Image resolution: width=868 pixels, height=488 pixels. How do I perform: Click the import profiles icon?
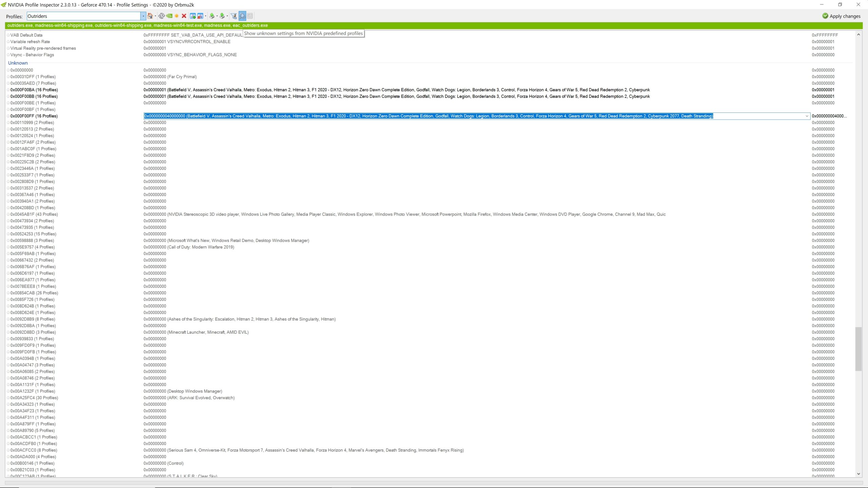point(222,16)
